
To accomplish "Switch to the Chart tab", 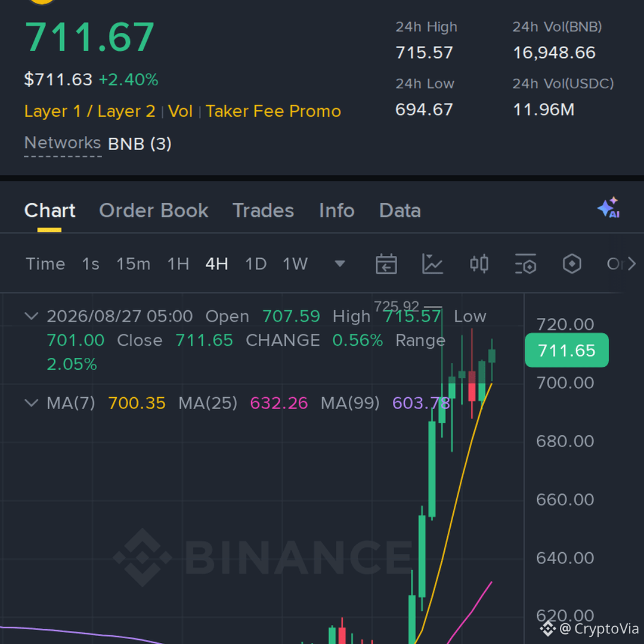I will [49, 210].
